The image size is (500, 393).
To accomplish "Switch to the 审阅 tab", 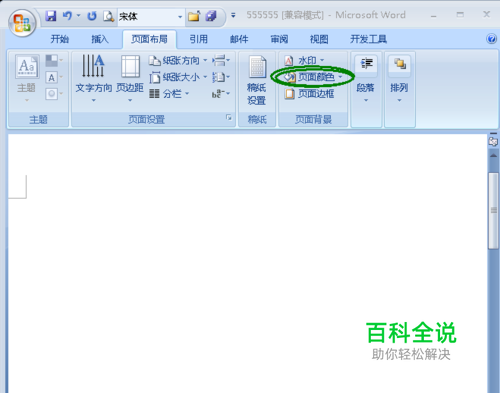I will pyautogui.click(x=279, y=39).
